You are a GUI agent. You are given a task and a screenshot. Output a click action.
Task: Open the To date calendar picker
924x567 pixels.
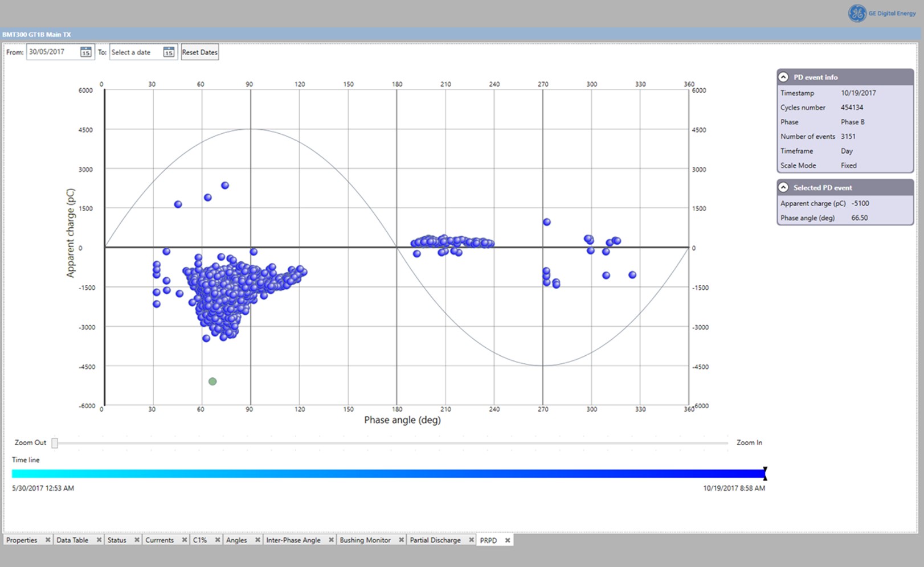169,52
